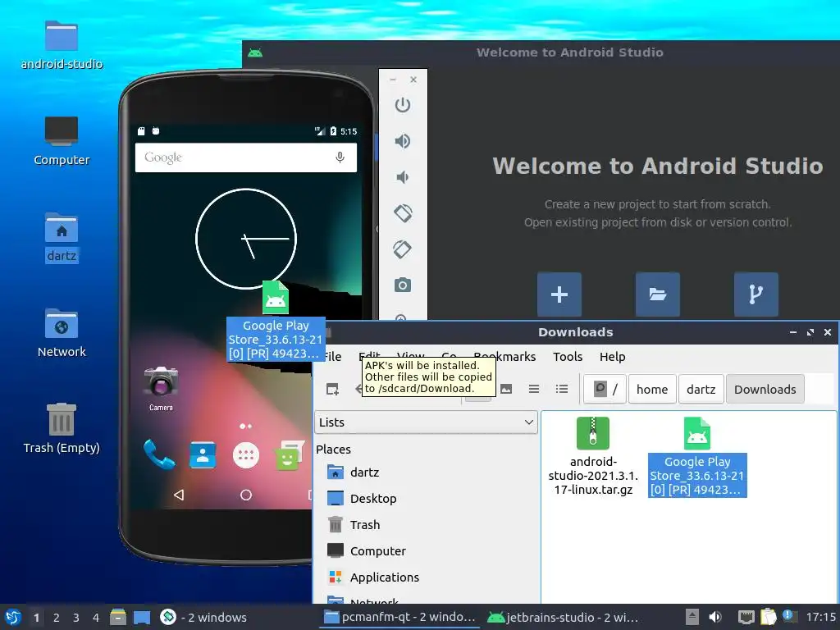The height and width of the screenshot is (630, 840).
Task: Raise emulator volume with the volume up icon
Action: [402, 141]
